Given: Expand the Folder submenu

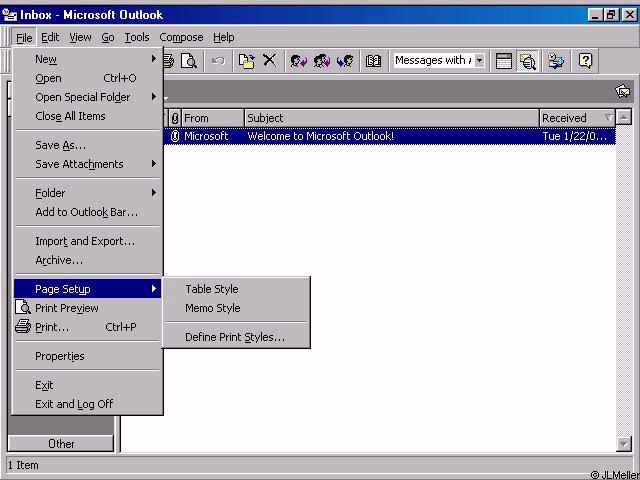Looking at the screenshot, I should click(87, 193).
